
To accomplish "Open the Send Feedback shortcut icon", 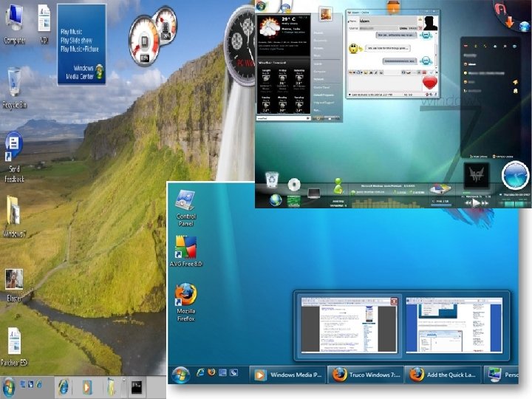I will click(14, 157).
